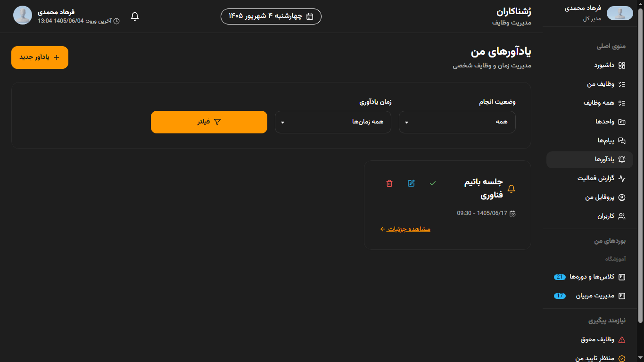The width and height of the screenshot is (644, 362).
Task: Click the رُشناکاران brand title
Action: 514,12
